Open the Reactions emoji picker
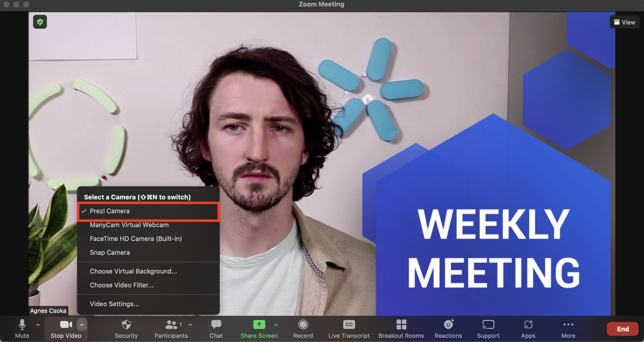The width and height of the screenshot is (644, 342). click(x=448, y=328)
